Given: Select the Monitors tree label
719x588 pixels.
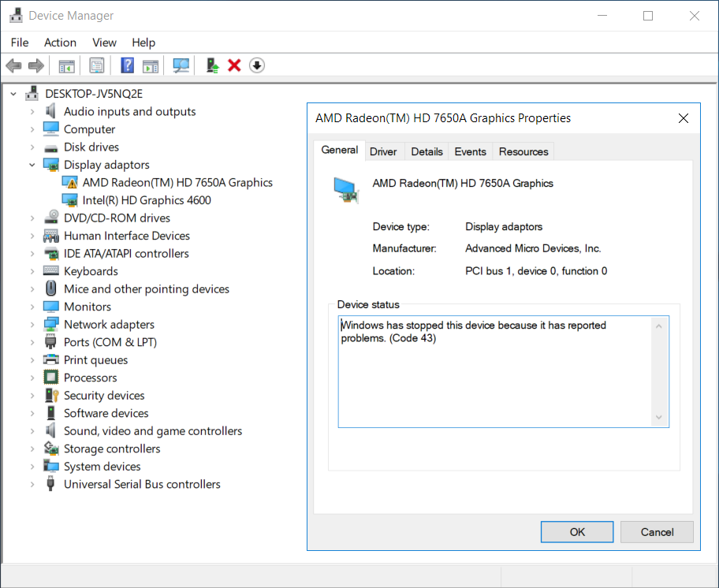Looking at the screenshot, I should (88, 307).
